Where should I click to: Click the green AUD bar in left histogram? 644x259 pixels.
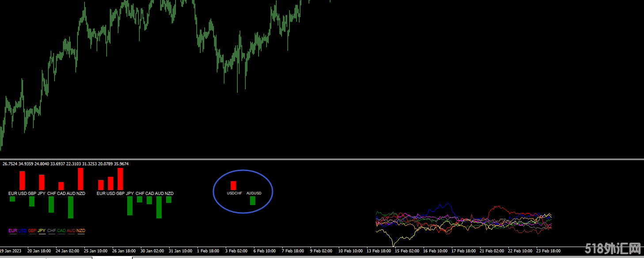71,207
